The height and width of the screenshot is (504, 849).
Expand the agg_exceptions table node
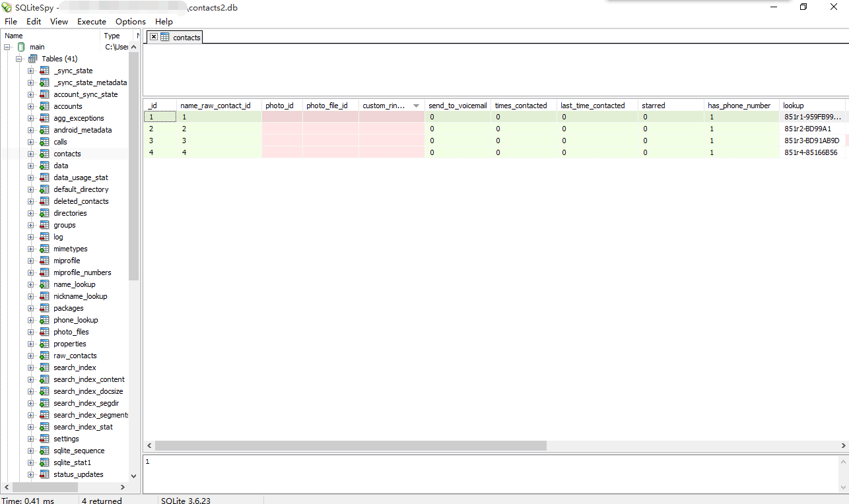click(x=31, y=118)
